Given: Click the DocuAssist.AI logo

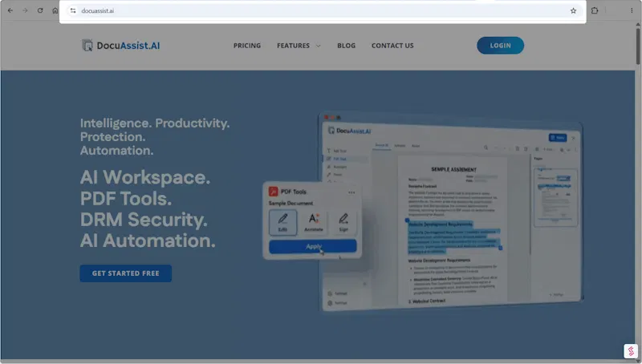Looking at the screenshot, I should (121, 46).
